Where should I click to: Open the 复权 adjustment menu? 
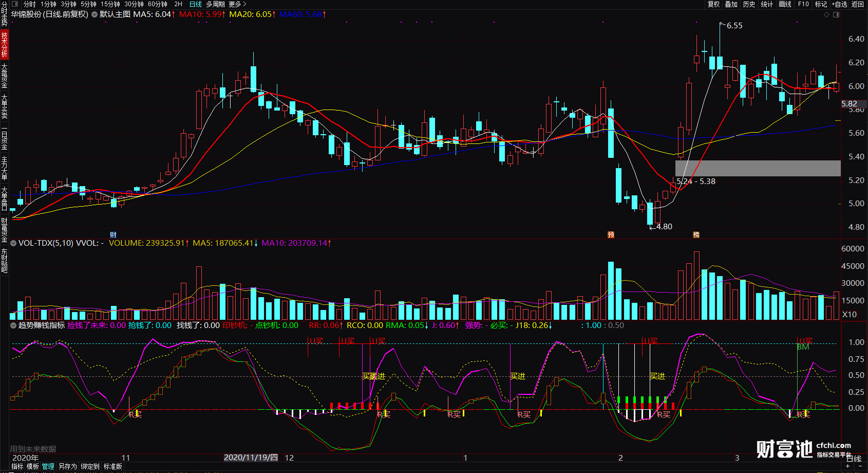click(713, 4)
